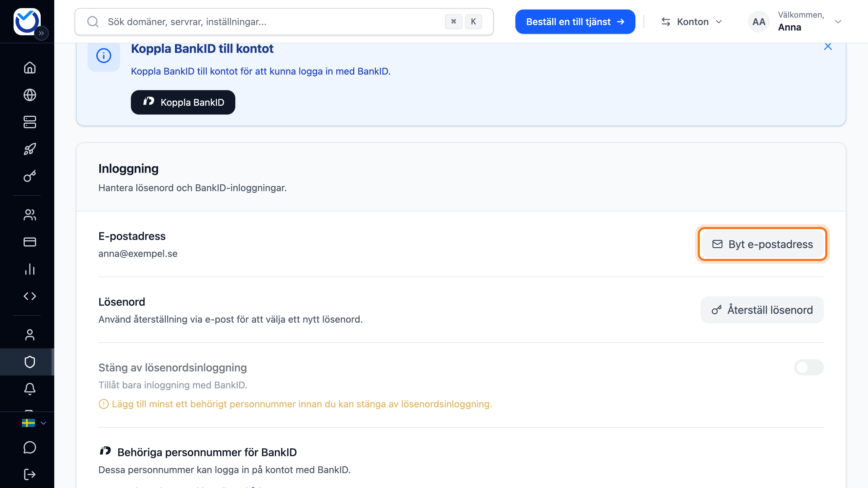Screen dimensions: 868x488
Task: Open the chat support bubble icon
Action: [x=30, y=447]
